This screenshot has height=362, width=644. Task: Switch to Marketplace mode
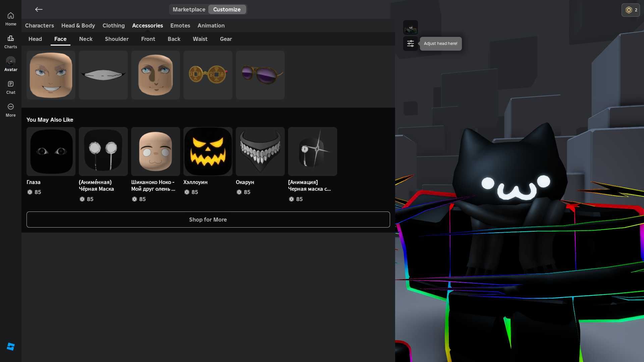(189, 9)
